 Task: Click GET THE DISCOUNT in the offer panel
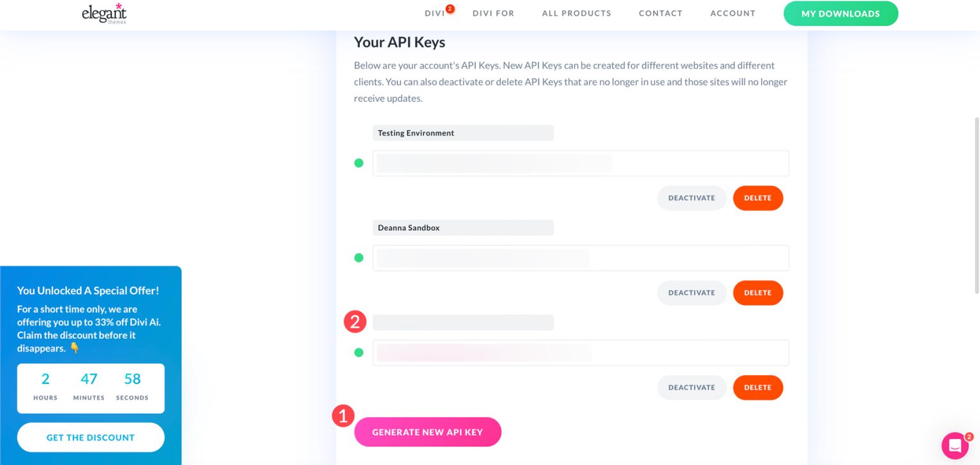[x=91, y=437]
